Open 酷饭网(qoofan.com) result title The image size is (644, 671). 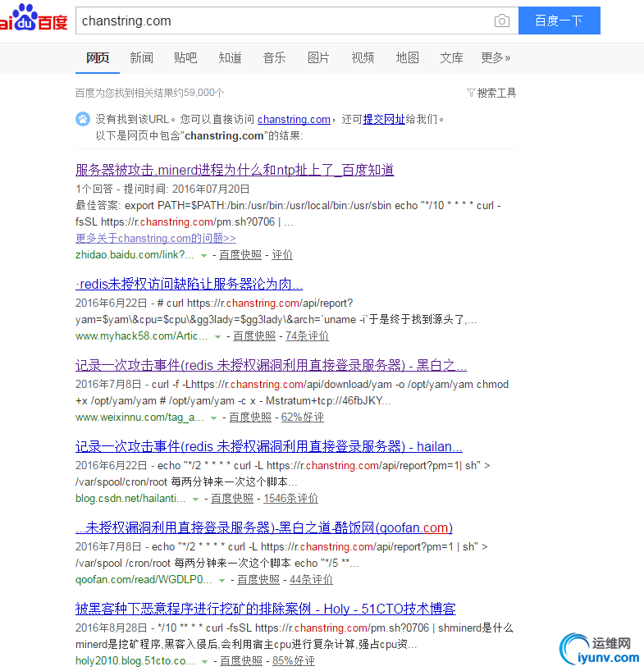(264, 528)
